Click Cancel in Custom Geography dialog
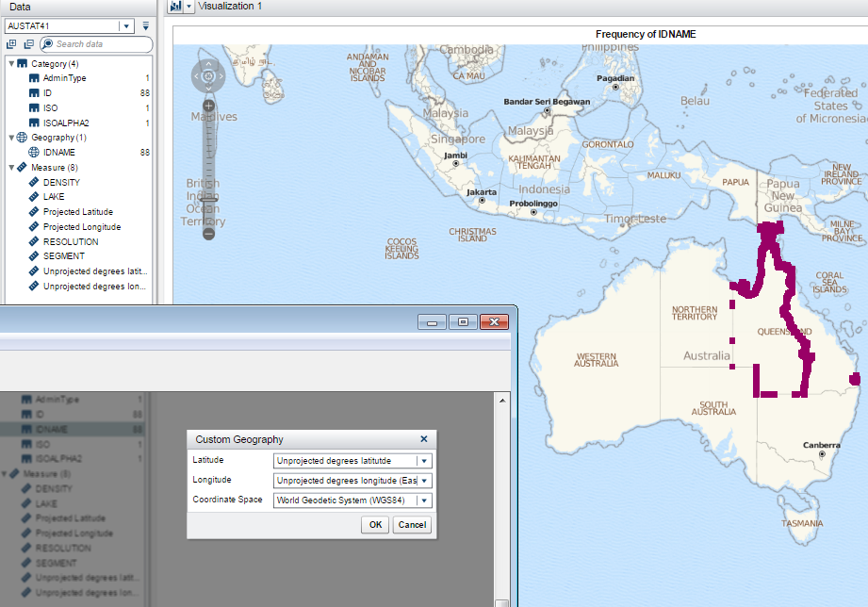The image size is (868, 607). coord(412,525)
